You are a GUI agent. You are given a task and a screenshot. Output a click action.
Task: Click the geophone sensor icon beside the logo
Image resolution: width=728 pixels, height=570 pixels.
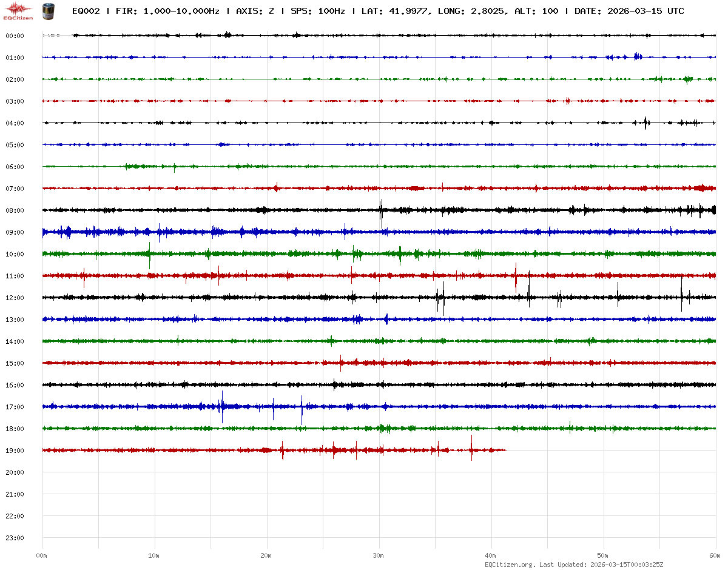pos(47,10)
